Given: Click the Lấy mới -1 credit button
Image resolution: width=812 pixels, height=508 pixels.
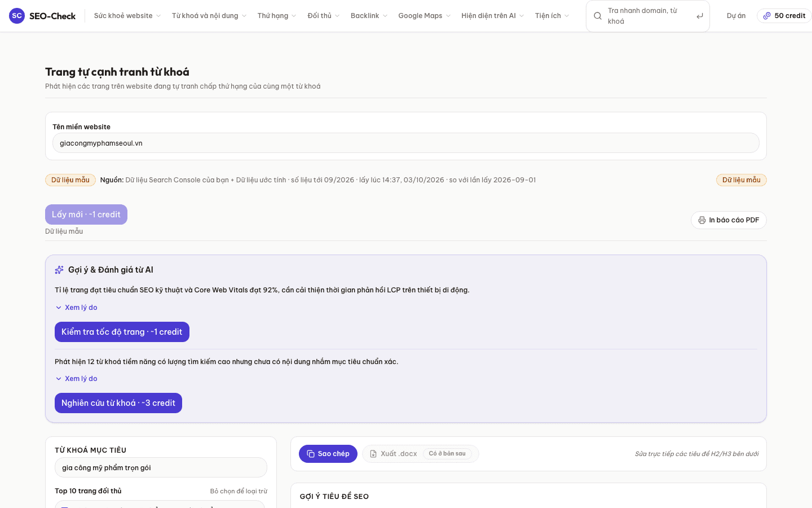Looking at the screenshot, I should (x=86, y=214).
